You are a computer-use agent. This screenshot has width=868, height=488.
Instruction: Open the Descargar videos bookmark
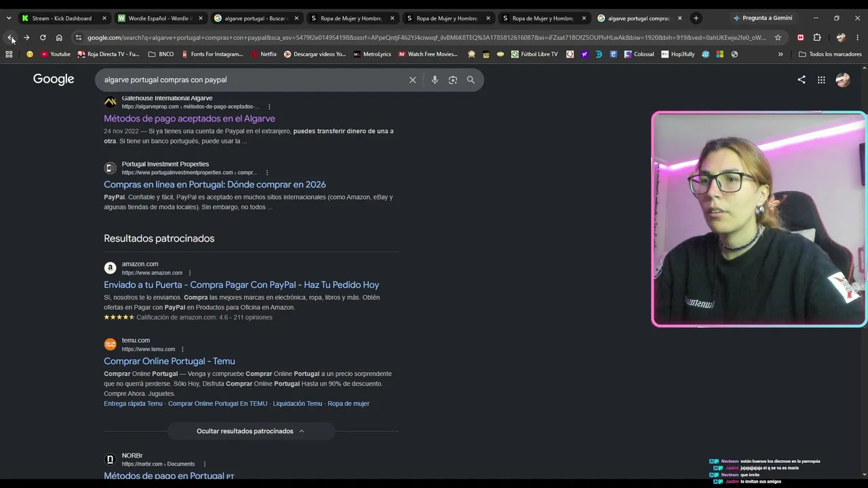pos(315,54)
